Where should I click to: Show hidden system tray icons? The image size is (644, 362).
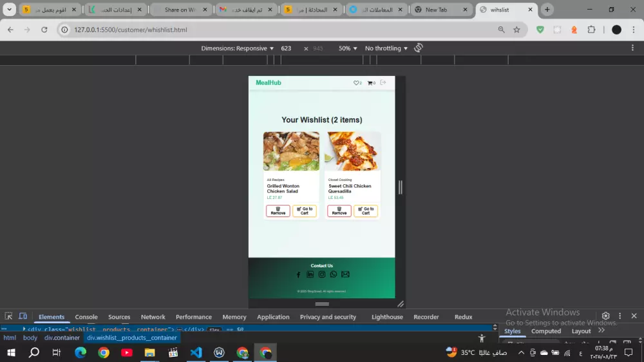[x=521, y=352]
